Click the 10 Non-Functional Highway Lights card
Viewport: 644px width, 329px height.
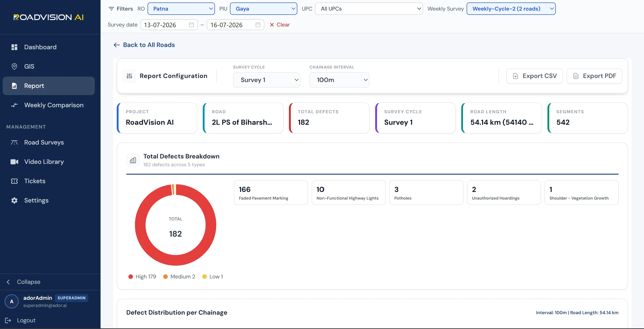348,192
